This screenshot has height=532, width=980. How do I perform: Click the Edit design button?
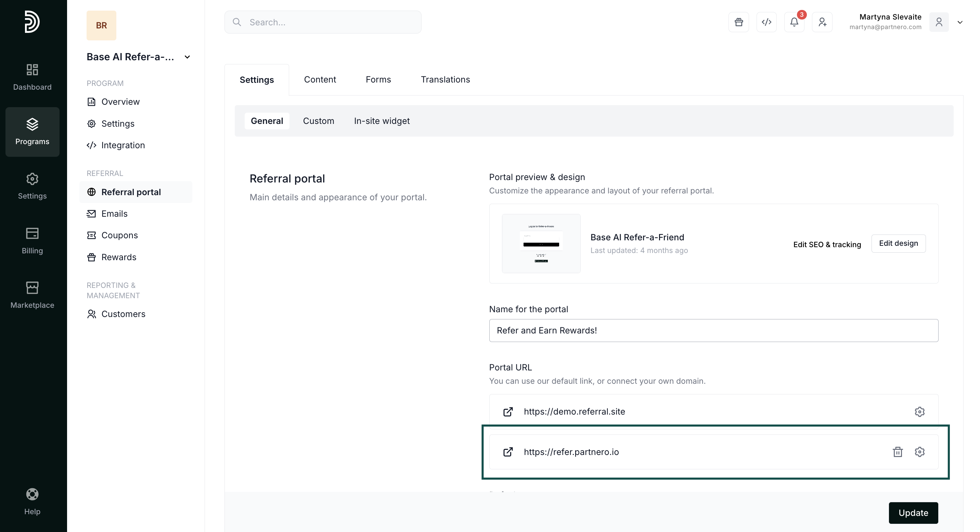pyautogui.click(x=898, y=243)
